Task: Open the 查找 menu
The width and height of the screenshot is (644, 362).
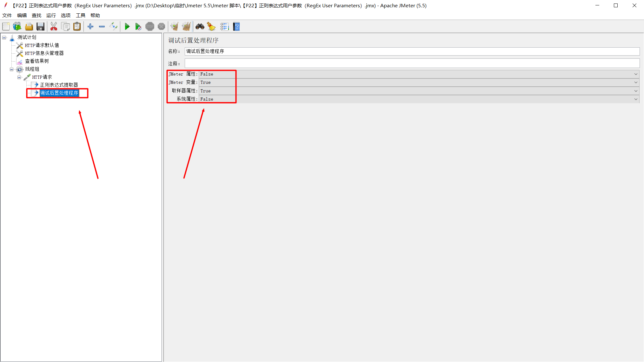Action: point(37,16)
